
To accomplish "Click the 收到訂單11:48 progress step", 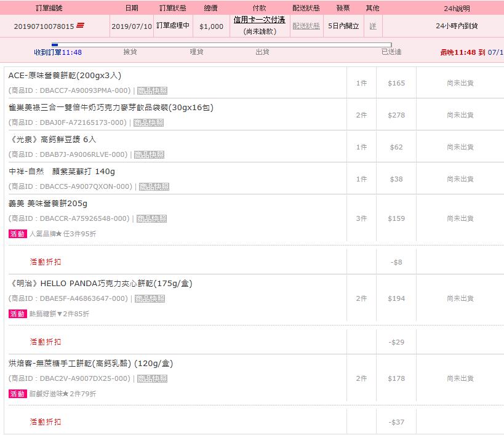I will pos(58,52).
